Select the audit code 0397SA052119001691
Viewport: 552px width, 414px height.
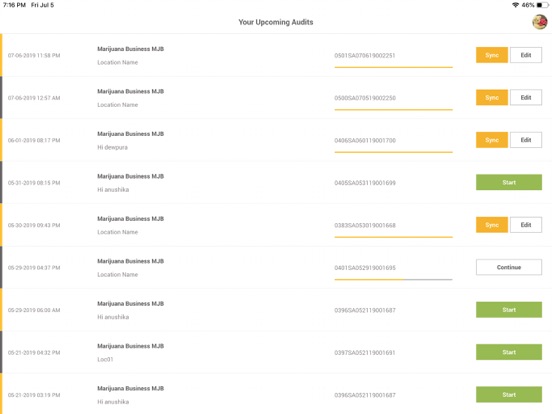coord(365,352)
